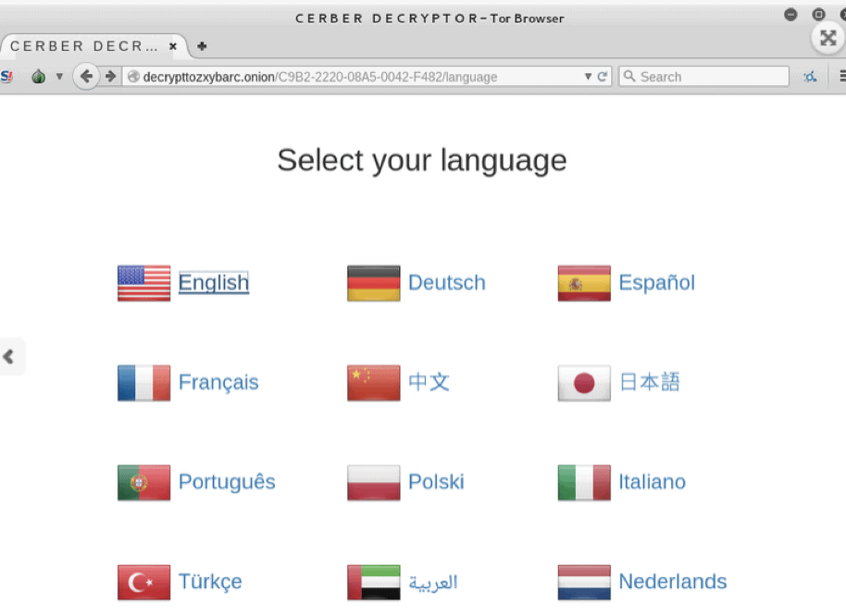
Task: Close the CERBER DECRYPTOR tab
Action: [173, 46]
